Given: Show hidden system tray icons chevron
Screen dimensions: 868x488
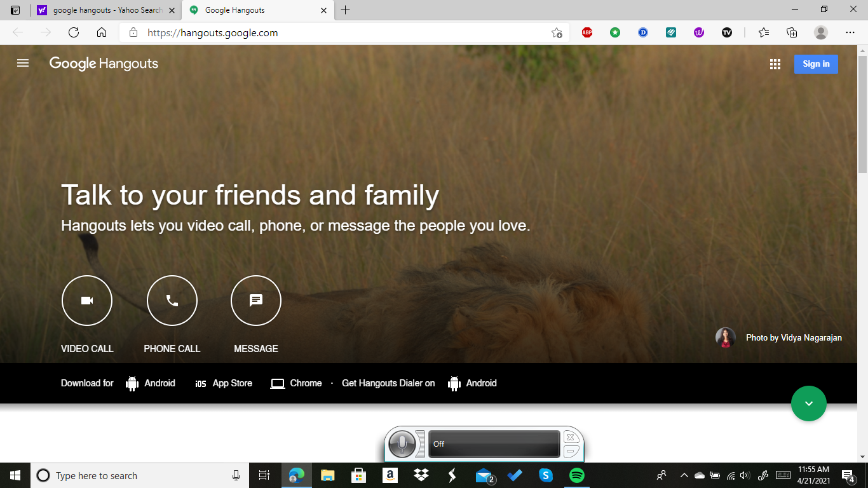Looking at the screenshot, I should click(x=684, y=475).
